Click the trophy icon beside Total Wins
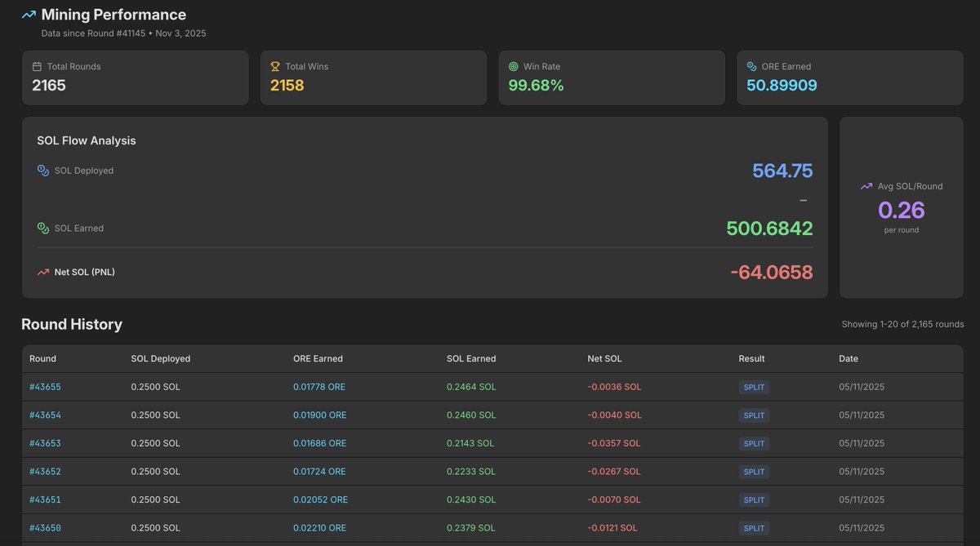Screen dimensions: 980x546 pos(275,66)
